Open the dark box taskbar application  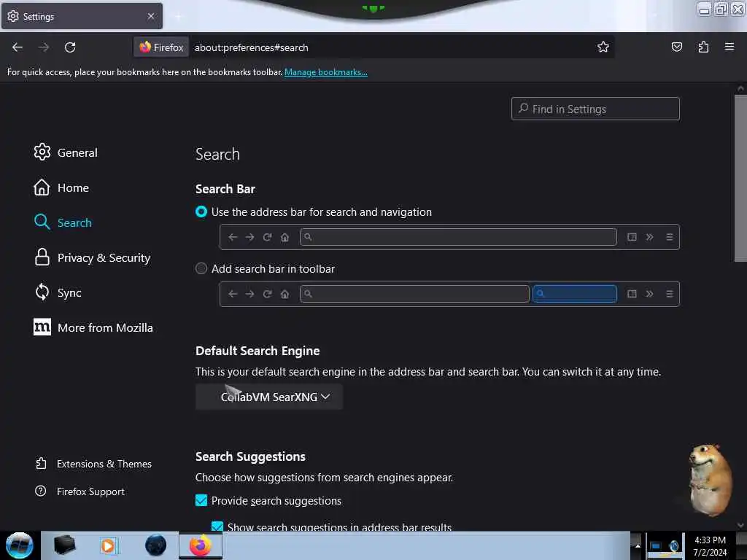tap(64, 545)
